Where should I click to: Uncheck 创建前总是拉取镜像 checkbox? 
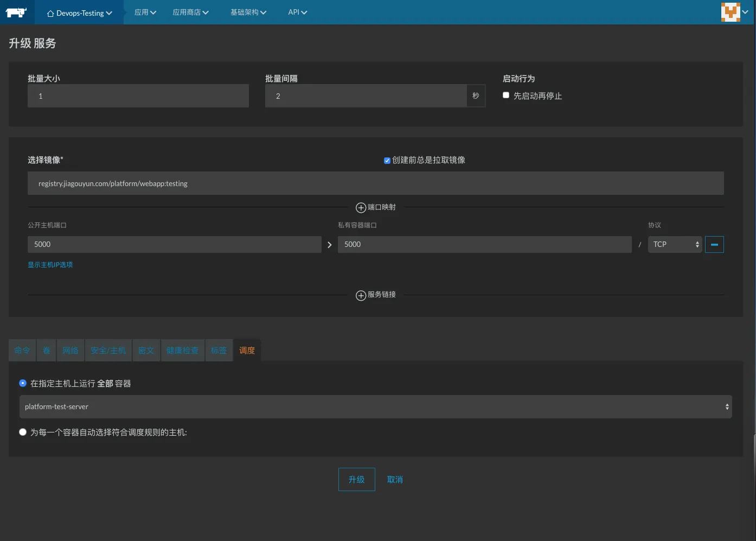[387, 161]
